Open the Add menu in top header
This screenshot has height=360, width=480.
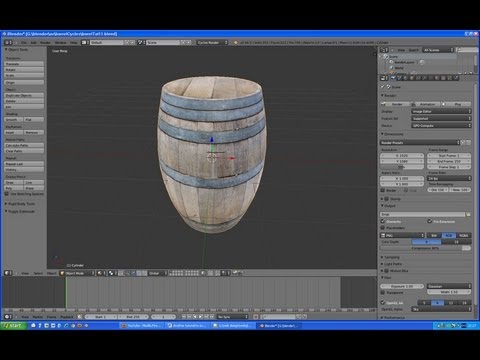click(33, 43)
